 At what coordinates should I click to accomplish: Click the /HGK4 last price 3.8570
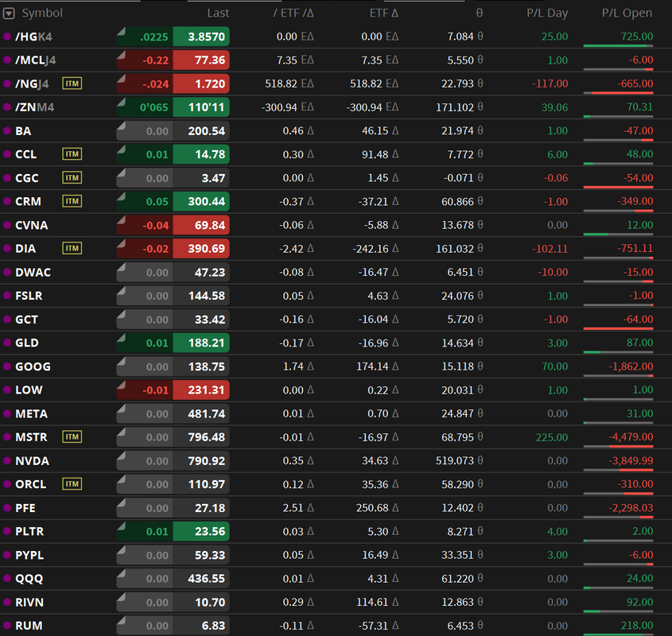point(201,37)
